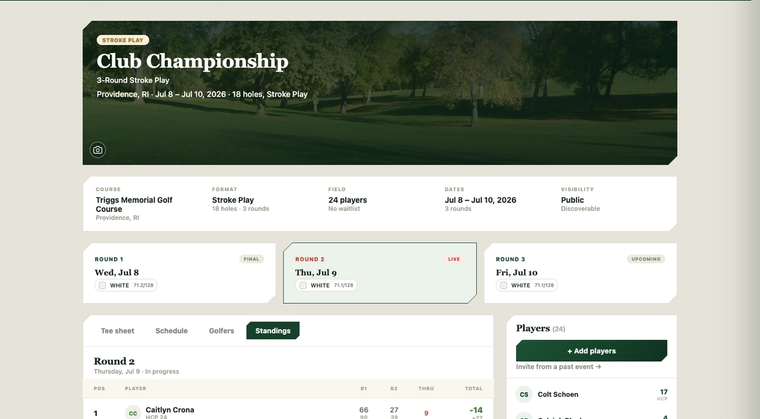Viewport: 760px width, 419px height.
Task: Click the CS avatar beside Colt Schoen
Action: click(x=524, y=394)
